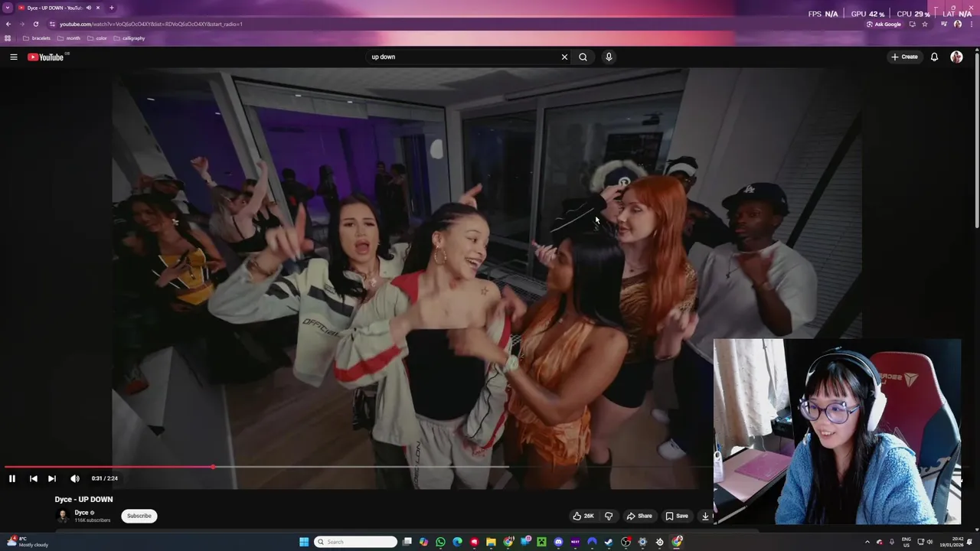Dislike the video

point(609,516)
